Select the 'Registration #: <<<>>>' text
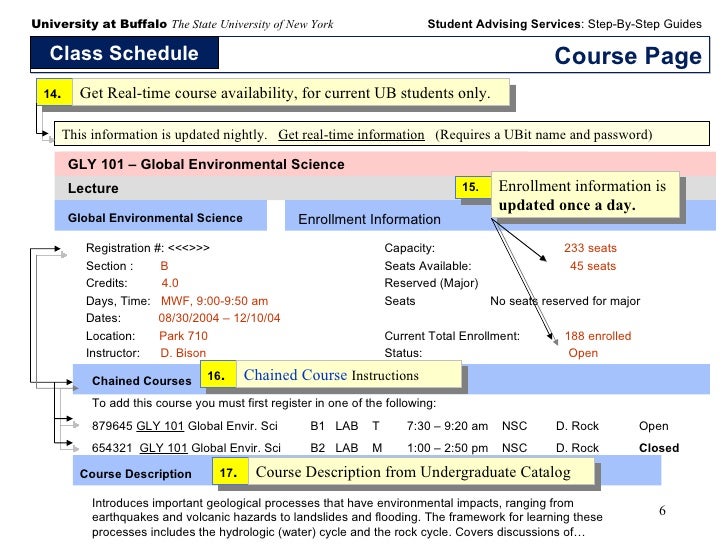 click(x=148, y=248)
